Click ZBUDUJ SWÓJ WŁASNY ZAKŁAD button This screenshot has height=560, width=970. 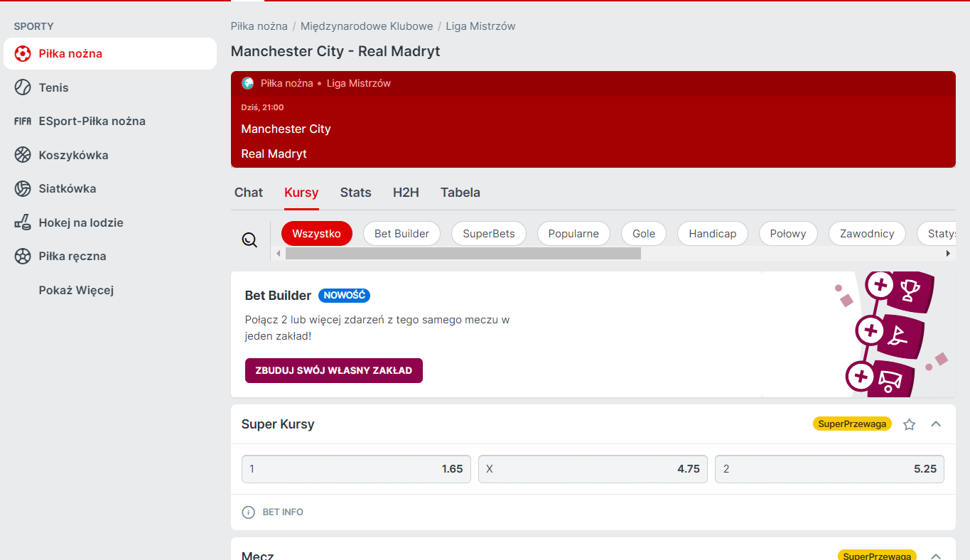pyautogui.click(x=334, y=370)
